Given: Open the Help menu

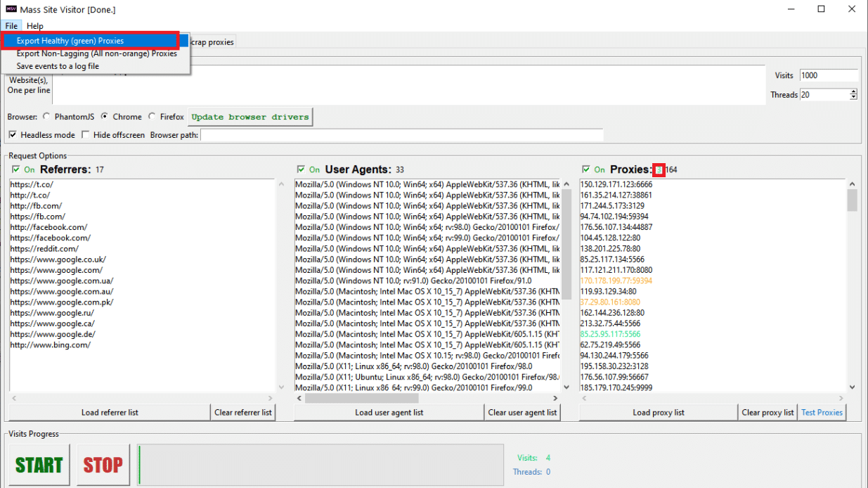Looking at the screenshot, I should pos(34,26).
